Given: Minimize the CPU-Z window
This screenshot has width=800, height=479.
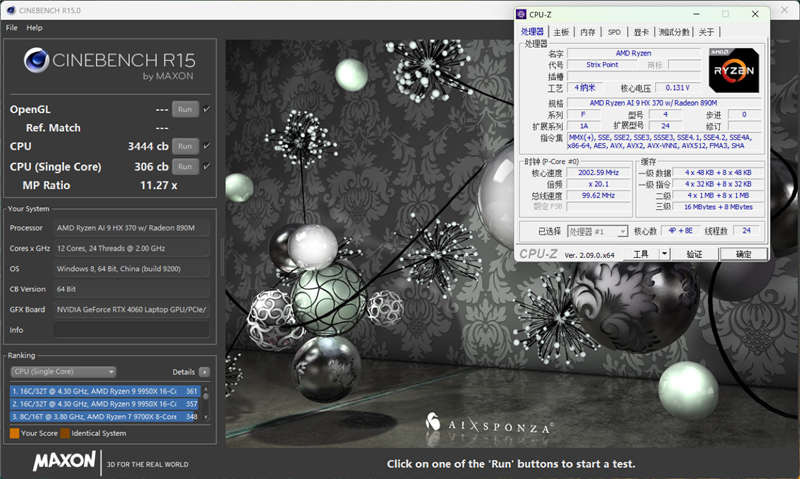Looking at the screenshot, I should coord(696,14).
